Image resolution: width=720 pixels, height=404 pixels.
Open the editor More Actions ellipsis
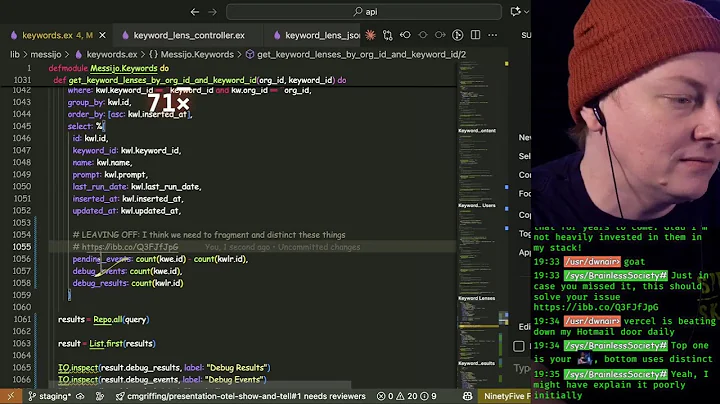coord(493,35)
